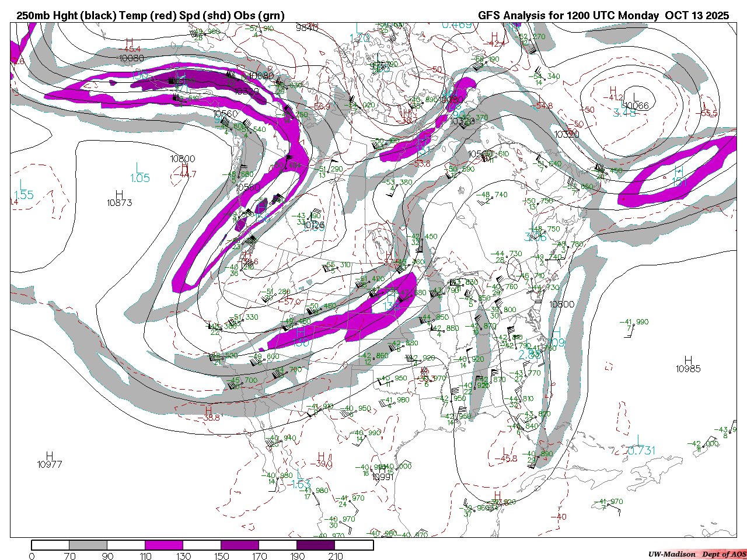The height and width of the screenshot is (560, 747).
Task: Click the cyan value "1.05"
Action: [x=140, y=178]
